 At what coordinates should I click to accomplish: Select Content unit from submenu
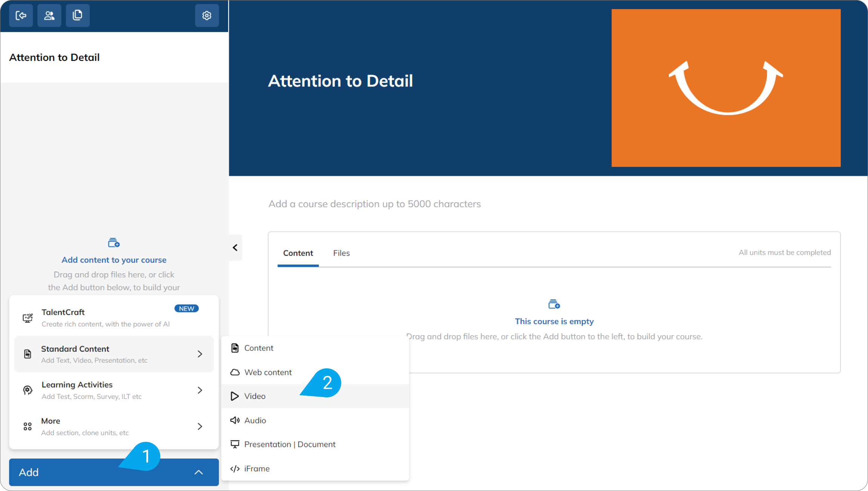pyautogui.click(x=315, y=348)
